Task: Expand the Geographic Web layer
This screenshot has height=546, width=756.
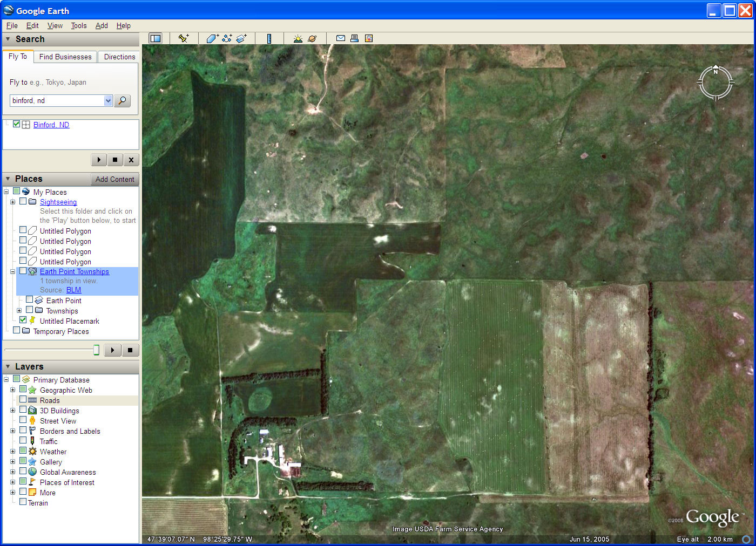Action: pyautogui.click(x=12, y=390)
